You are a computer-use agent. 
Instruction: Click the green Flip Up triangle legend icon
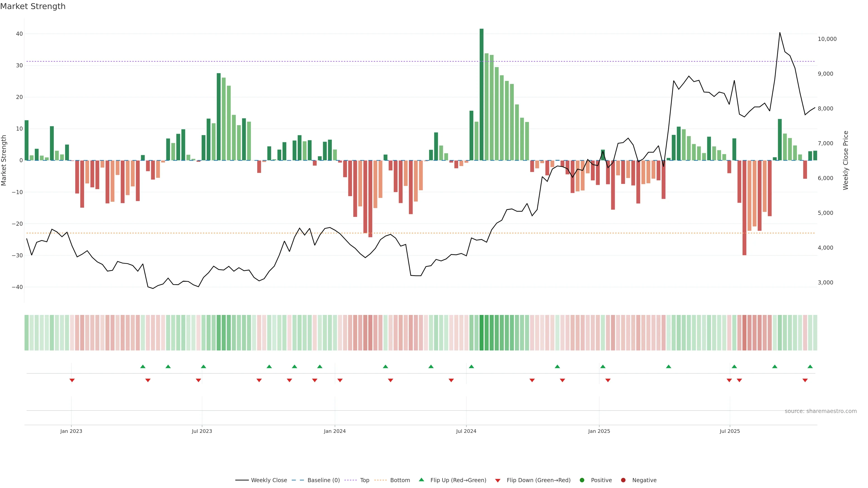pyautogui.click(x=421, y=480)
